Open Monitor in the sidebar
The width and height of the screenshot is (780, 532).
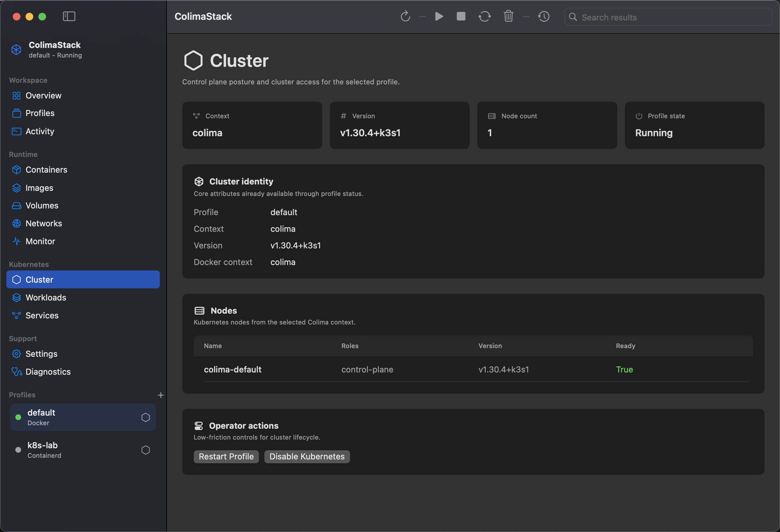[83, 241]
